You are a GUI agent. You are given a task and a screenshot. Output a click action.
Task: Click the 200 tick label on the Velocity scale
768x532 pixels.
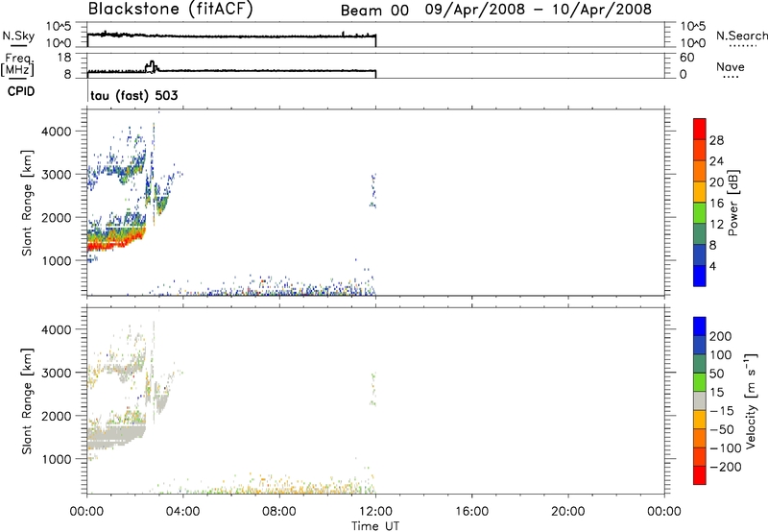tap(721, 336)
